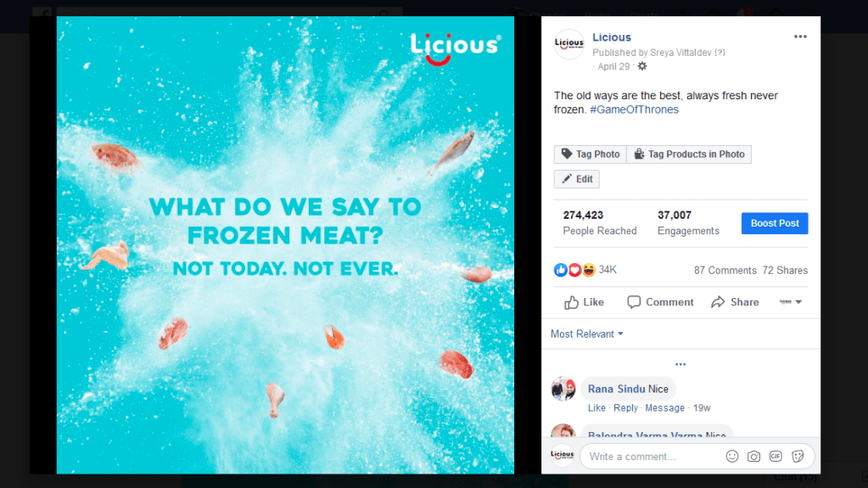Open the comment-as page selector dropdown
Screen dimensions: 868x488
(x=790, y=302)
